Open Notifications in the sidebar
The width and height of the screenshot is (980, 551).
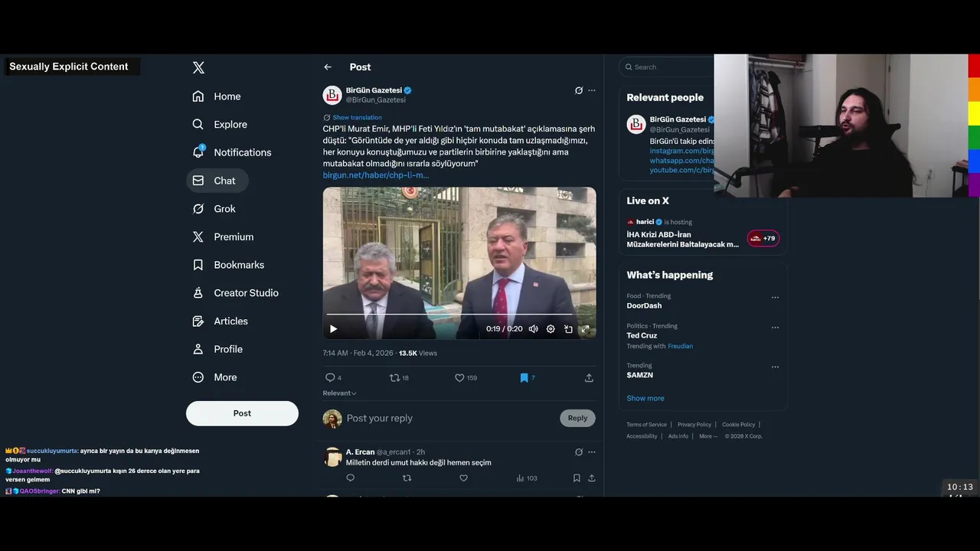click(x=232, y=152)
